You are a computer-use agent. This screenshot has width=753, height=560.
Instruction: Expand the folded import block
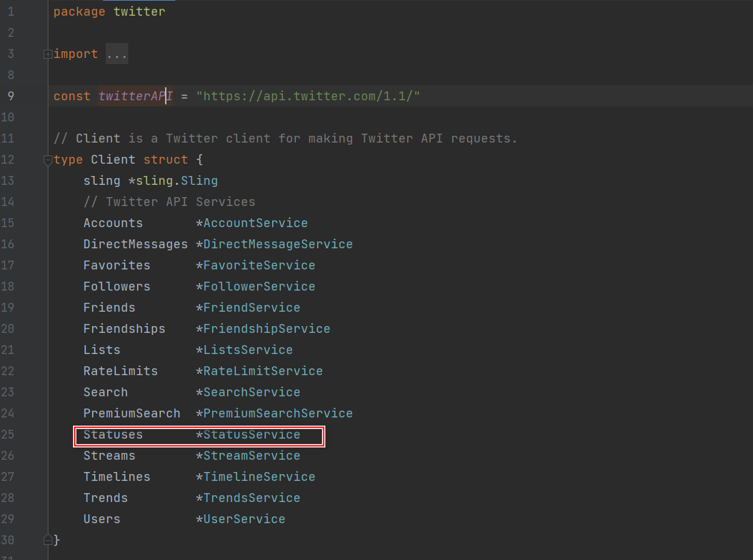[x=48, y=55]
